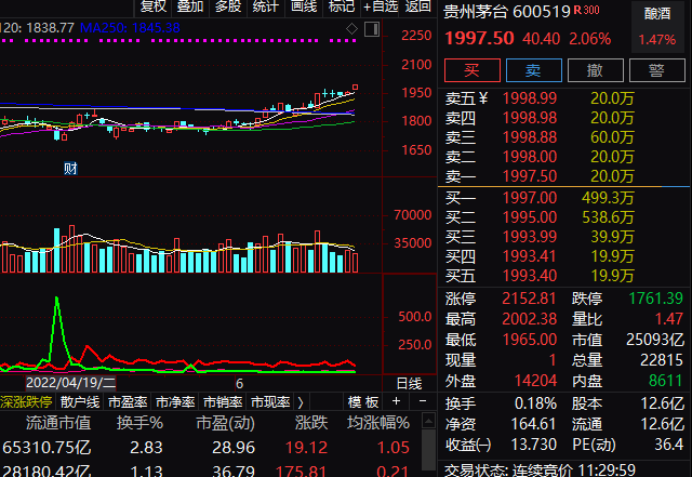Screen dimensions: 693x477
Task: Switch to the 市净率 indicator tab
Action: (x=175, y=402)
